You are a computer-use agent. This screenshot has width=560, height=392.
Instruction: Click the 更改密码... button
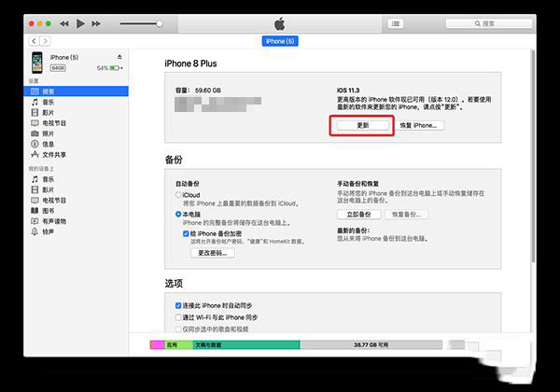213,253
